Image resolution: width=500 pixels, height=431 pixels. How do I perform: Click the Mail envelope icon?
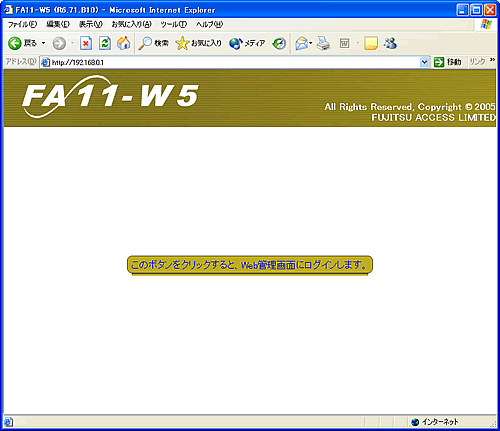tap(301, 43)
